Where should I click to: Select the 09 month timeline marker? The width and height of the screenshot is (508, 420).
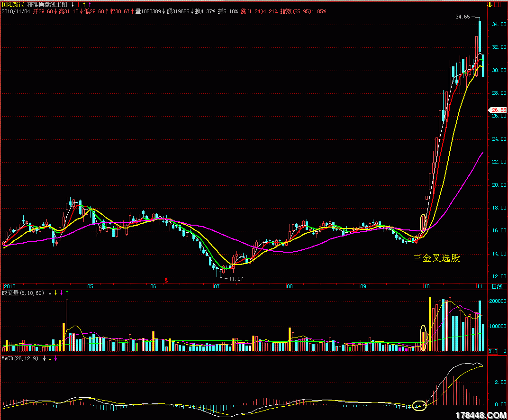(363, 286)
